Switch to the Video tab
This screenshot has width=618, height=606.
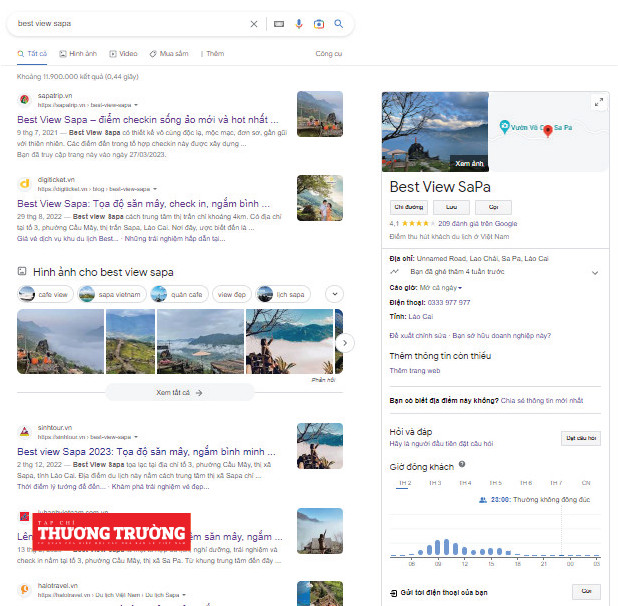tap(124, 53)
